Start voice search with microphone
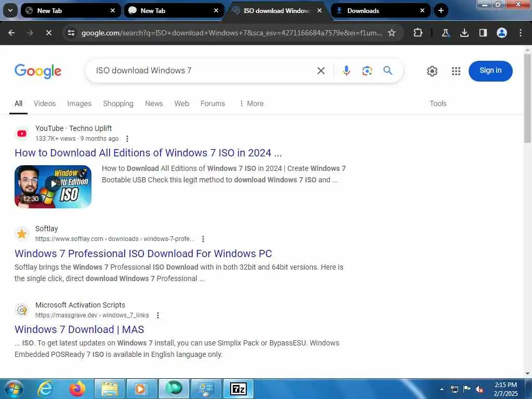 (x=346, y=71)
